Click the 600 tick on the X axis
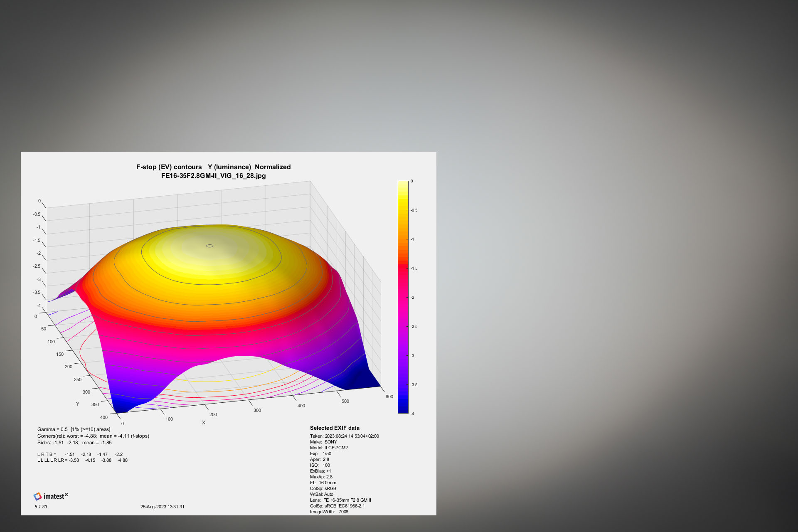Screen dimensions: 798x532 click(389, 397)
